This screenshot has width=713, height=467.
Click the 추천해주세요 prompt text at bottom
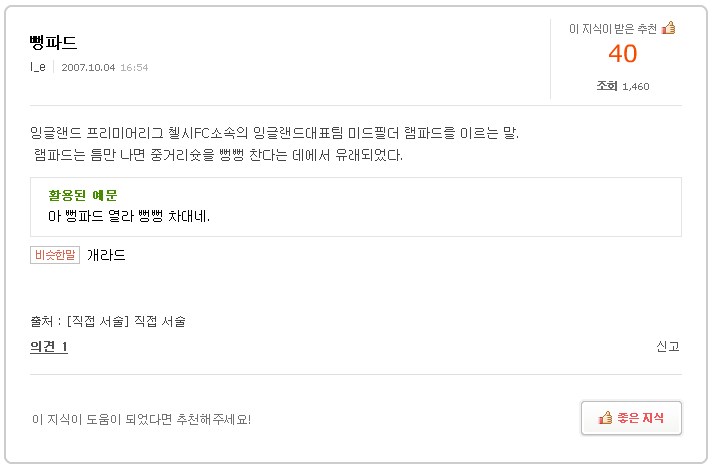(141, 419)
